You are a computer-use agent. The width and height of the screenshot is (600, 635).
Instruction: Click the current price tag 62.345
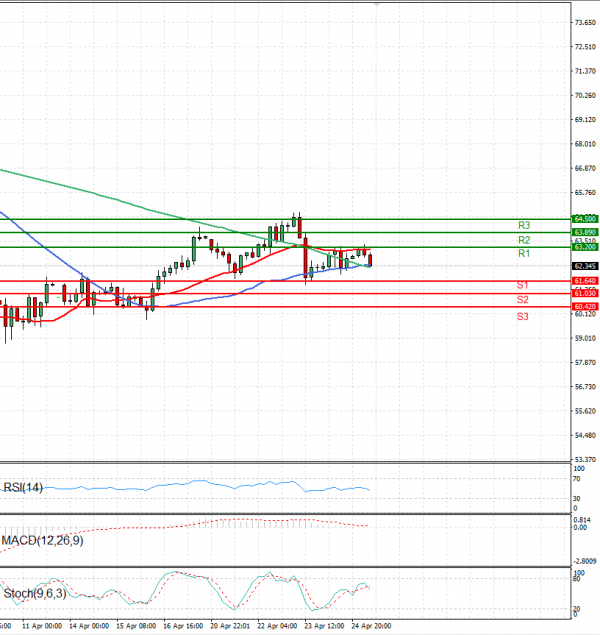584,266
